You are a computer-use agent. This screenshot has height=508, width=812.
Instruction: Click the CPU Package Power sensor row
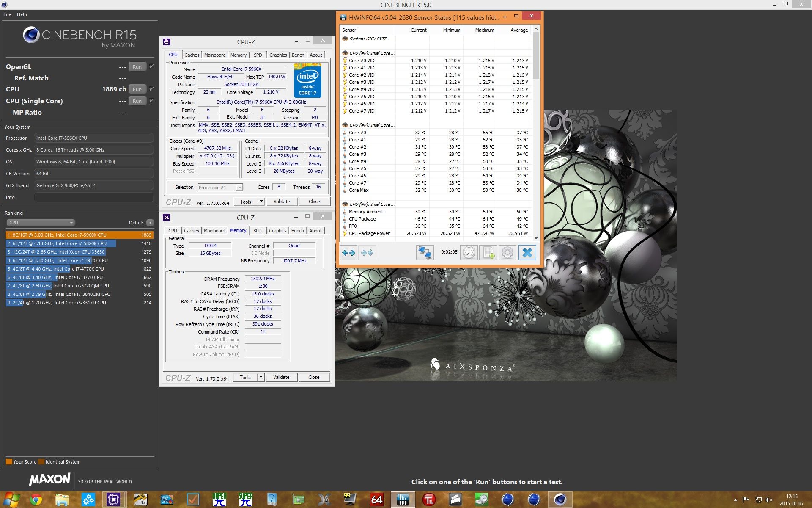click(436, 233)
